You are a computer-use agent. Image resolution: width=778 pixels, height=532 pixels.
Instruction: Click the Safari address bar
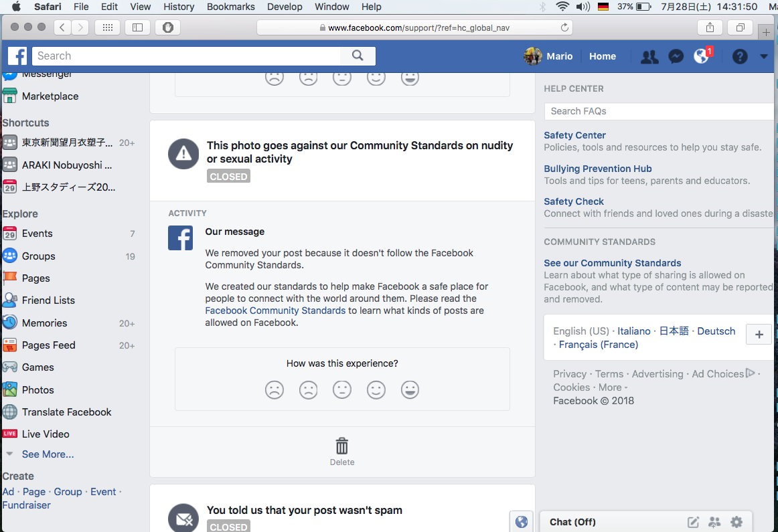coord(414,27)
